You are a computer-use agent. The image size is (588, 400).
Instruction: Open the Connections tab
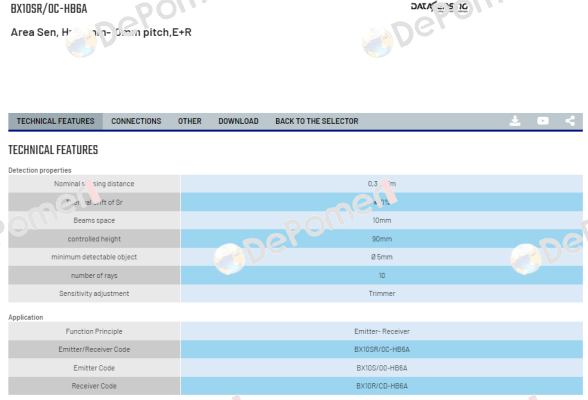click(136, 121)
